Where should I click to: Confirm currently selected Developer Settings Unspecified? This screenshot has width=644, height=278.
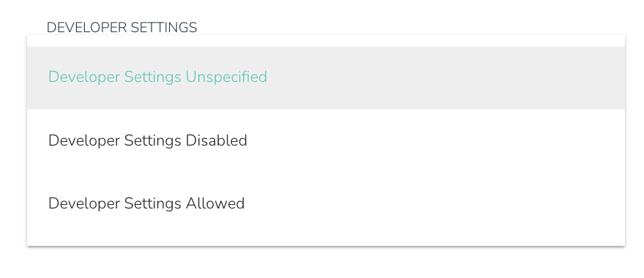326,78
